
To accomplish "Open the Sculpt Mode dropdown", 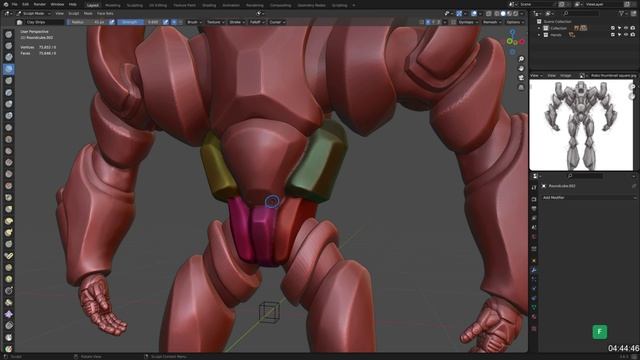I will point(33,13).
